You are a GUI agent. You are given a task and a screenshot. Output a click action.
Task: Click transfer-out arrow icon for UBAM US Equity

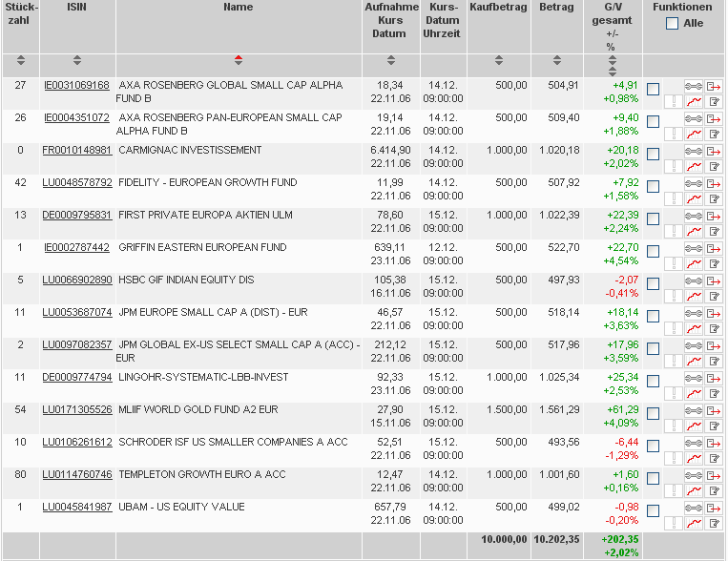tap(713, 508)
